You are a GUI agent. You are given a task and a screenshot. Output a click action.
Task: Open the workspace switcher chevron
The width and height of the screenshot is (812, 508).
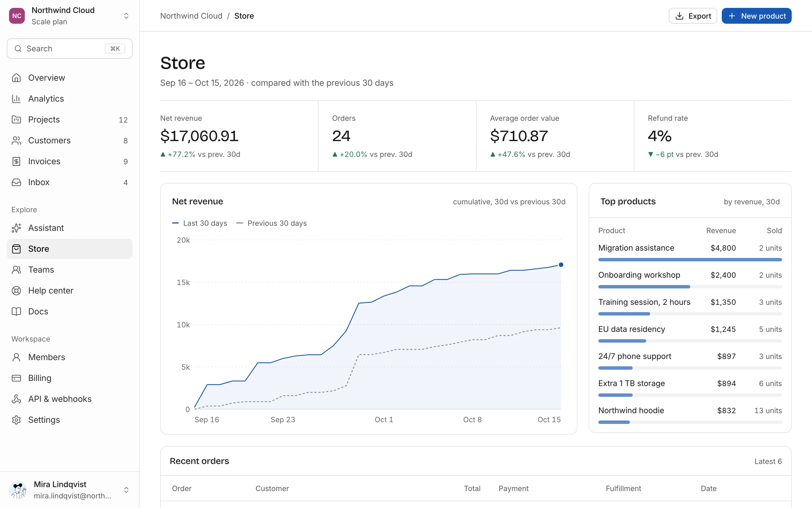(126, 16)
